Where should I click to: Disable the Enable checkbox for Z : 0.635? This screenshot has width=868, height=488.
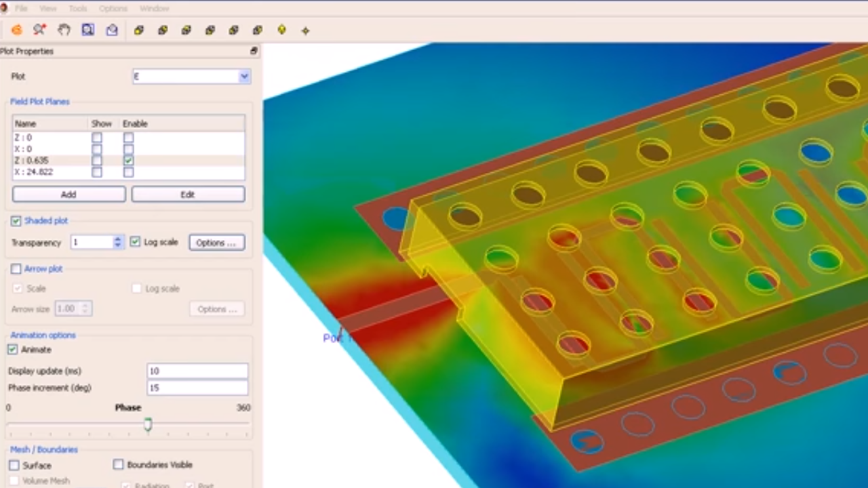pyautogui.click(x=128, y=161)
